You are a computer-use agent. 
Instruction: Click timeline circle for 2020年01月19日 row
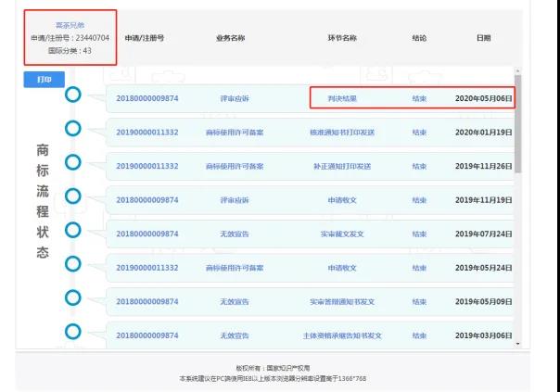point(73,129)
